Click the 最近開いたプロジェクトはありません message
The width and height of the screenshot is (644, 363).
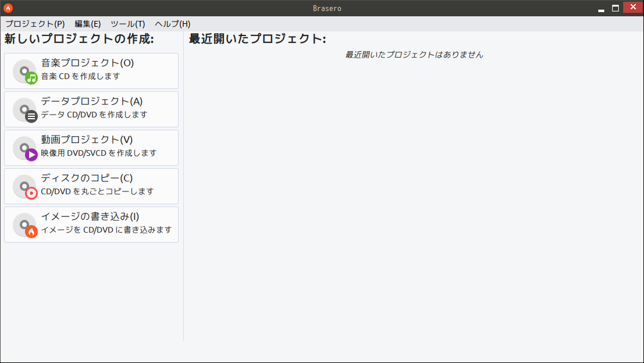coord(414,55)
